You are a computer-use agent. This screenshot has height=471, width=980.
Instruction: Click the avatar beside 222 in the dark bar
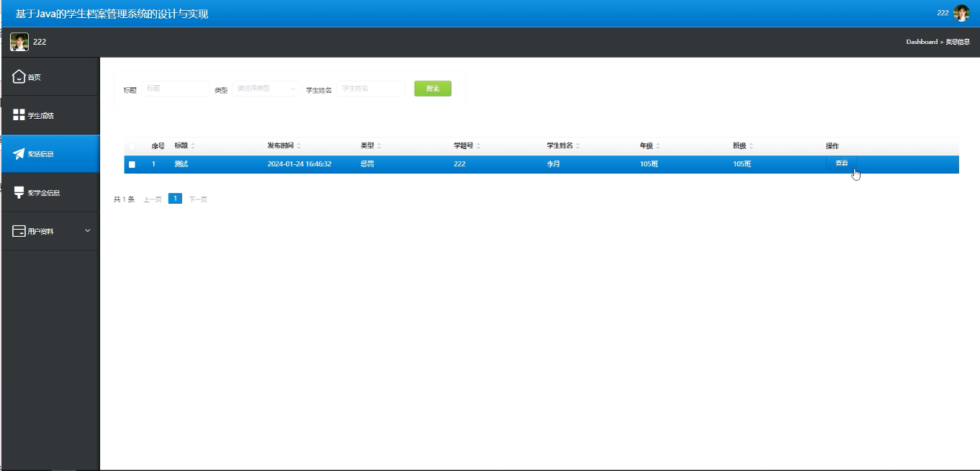click(19, 42)
